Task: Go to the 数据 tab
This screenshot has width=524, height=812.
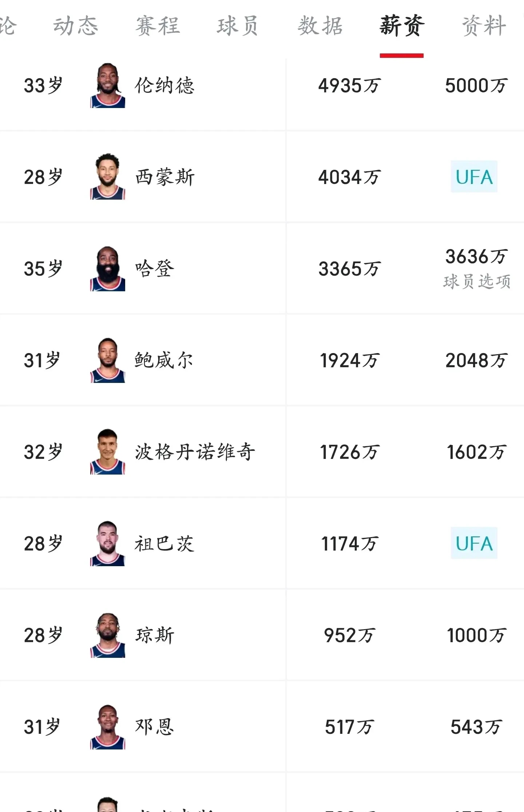Action: tap(320, 26)
